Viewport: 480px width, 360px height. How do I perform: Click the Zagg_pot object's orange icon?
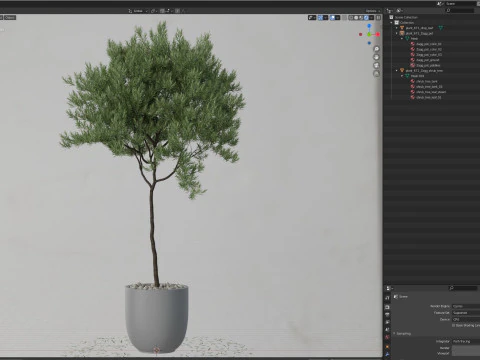click(402, 33)
